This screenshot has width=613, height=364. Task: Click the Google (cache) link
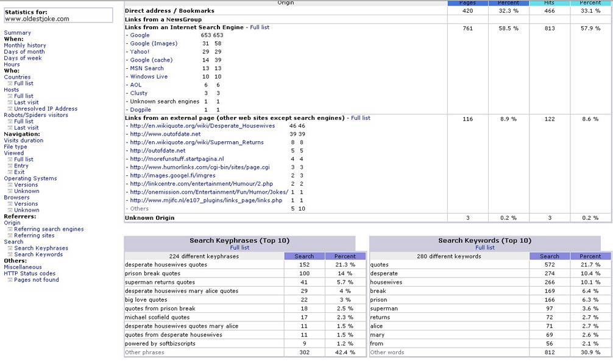click(151, 60)
